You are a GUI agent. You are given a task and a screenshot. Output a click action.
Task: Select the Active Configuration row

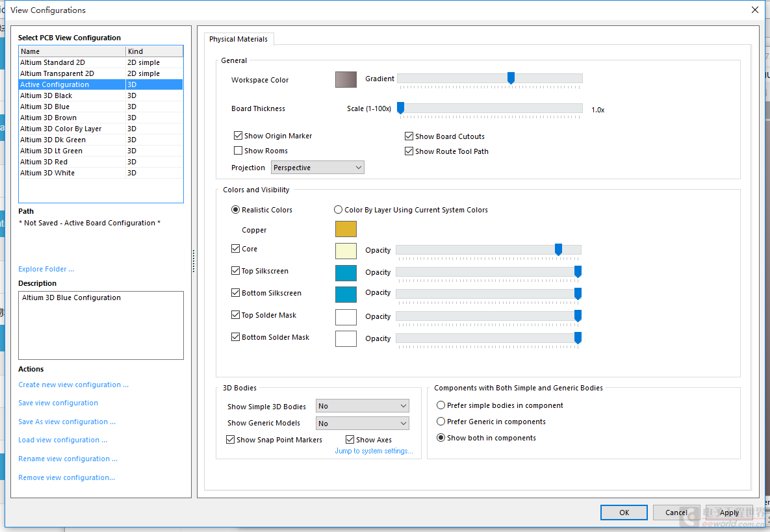tap(101, 84)
